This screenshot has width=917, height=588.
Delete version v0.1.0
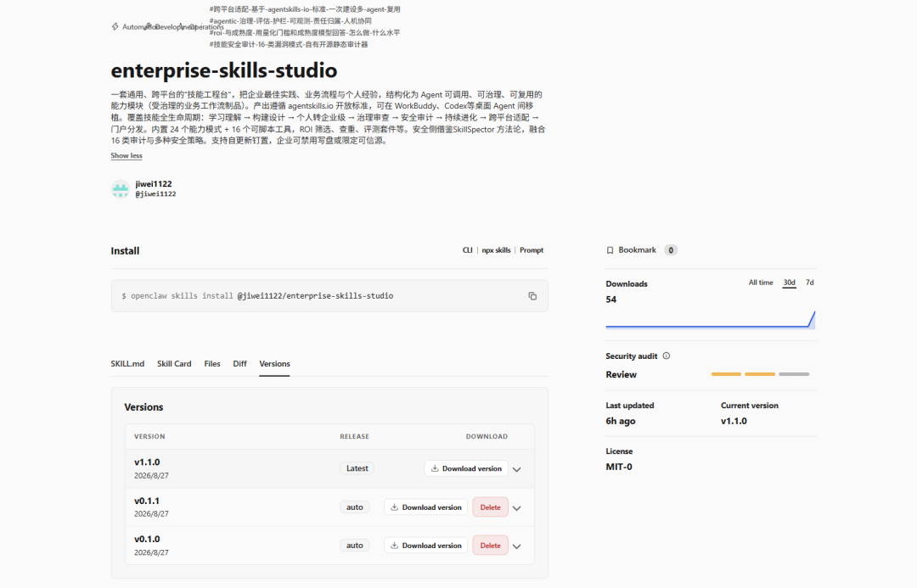tap(490, 546)
